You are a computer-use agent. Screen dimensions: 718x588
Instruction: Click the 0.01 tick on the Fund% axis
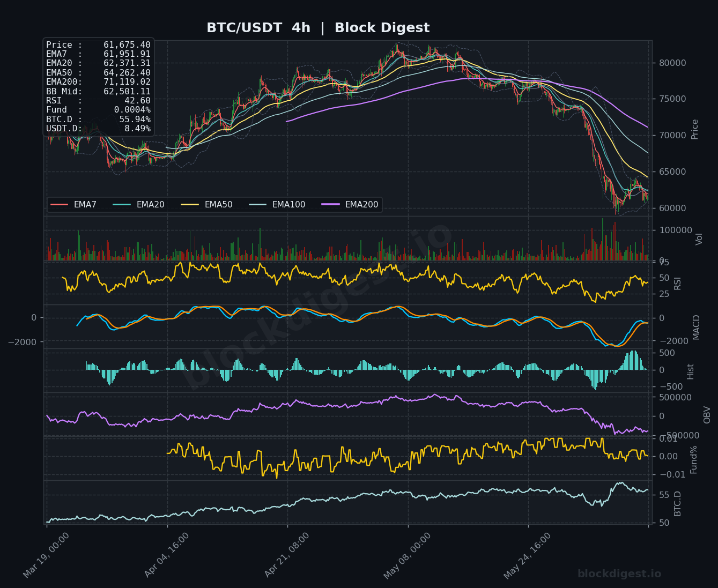tap(668, 439)
